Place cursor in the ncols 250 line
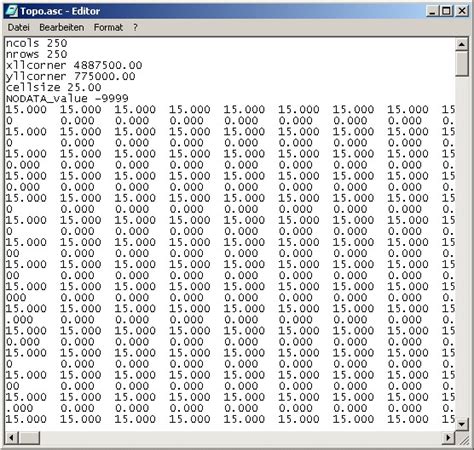 click(x=37, y=43)
